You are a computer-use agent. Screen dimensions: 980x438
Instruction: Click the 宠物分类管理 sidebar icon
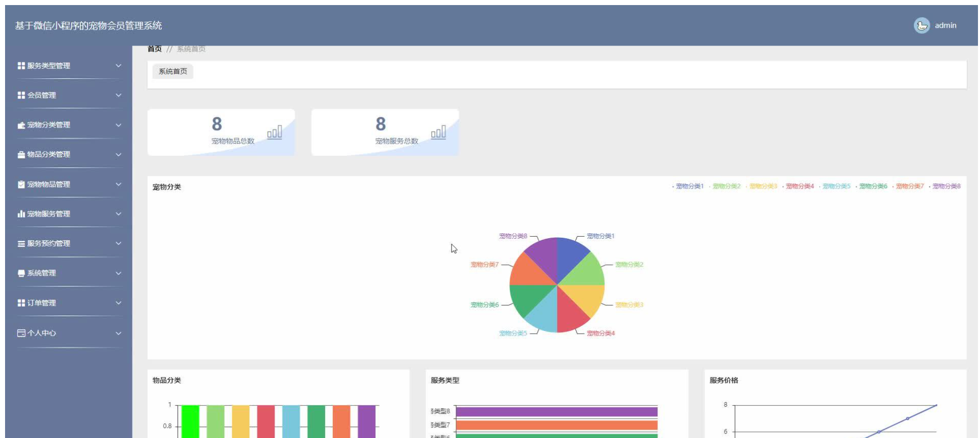21,125
